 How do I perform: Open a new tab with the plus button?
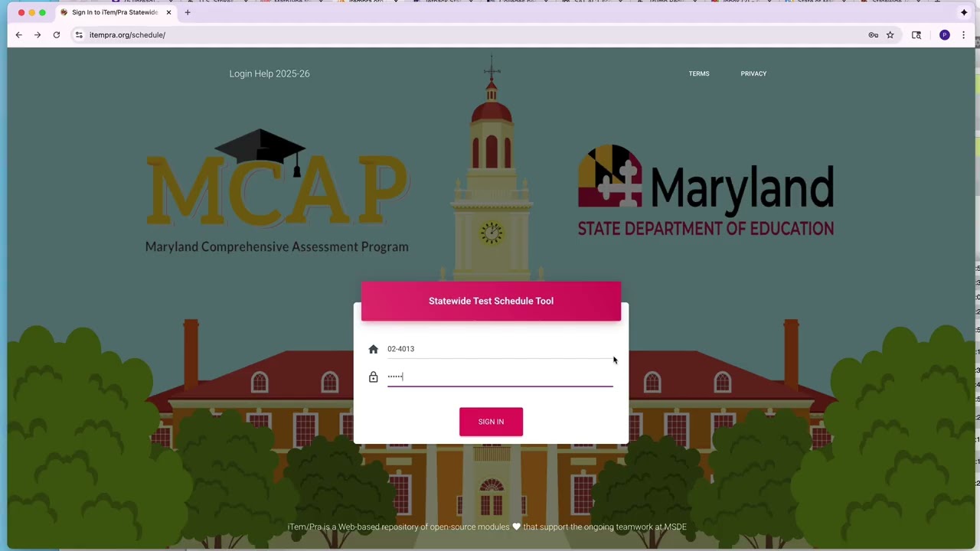click(188, 12)
